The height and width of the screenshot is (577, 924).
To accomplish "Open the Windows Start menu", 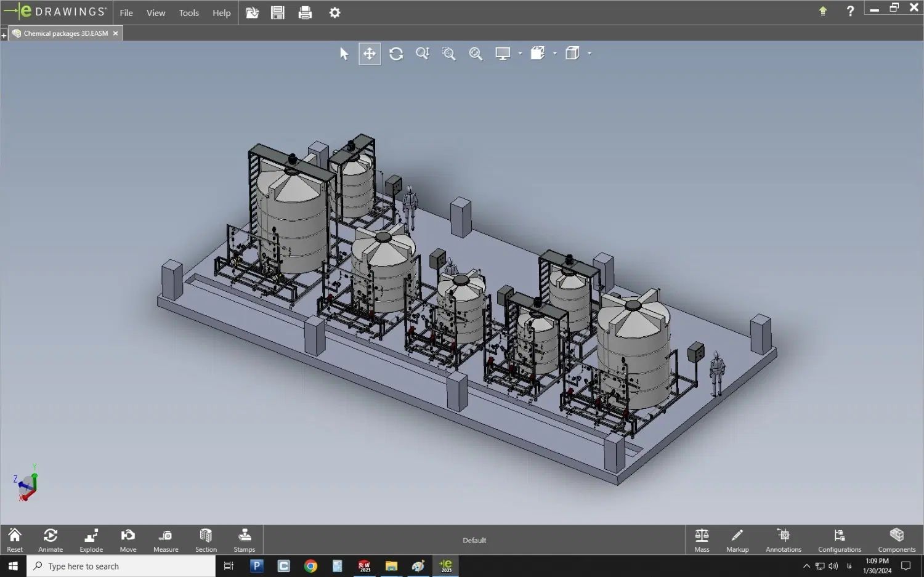I will [x=13, y=566].
